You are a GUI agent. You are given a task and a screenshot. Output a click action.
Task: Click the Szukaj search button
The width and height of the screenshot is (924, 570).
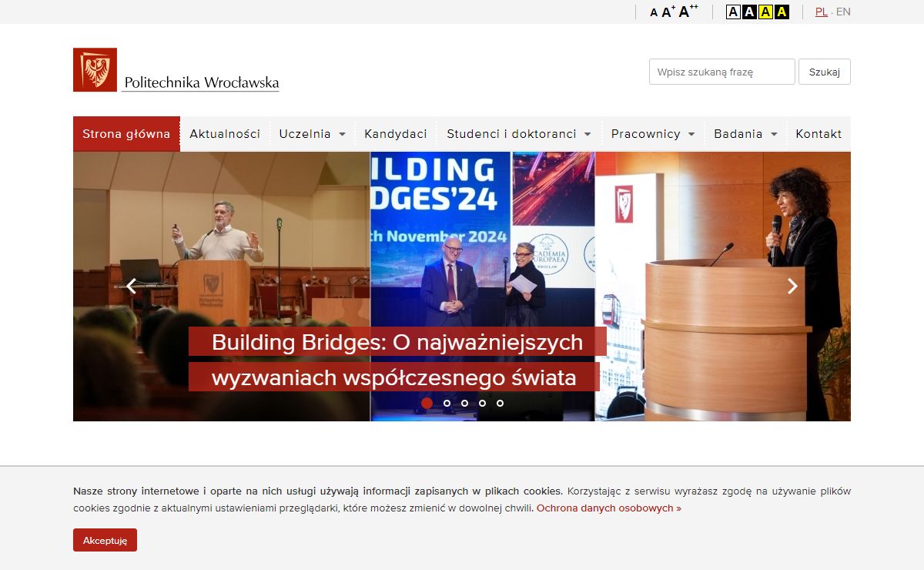point(824,72)
